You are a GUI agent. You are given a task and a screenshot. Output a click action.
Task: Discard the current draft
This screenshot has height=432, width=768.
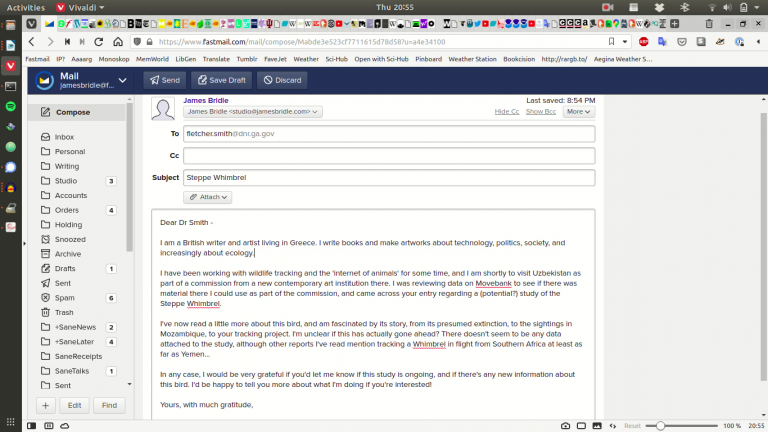(282, 80)
